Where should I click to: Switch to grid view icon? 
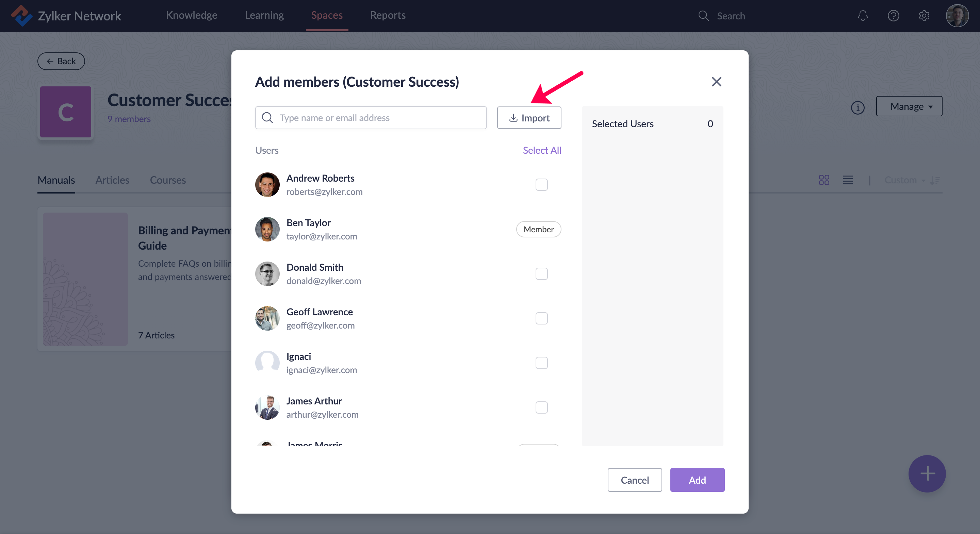[824, 180]
